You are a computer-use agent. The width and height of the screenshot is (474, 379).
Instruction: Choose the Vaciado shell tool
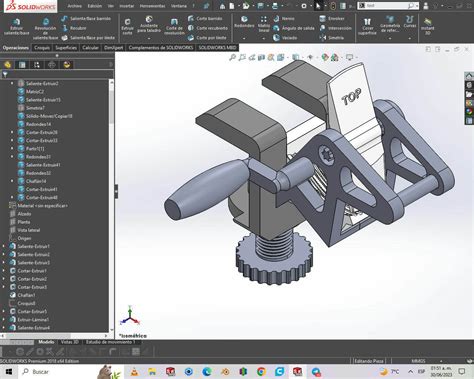click(x=285, y=38)
